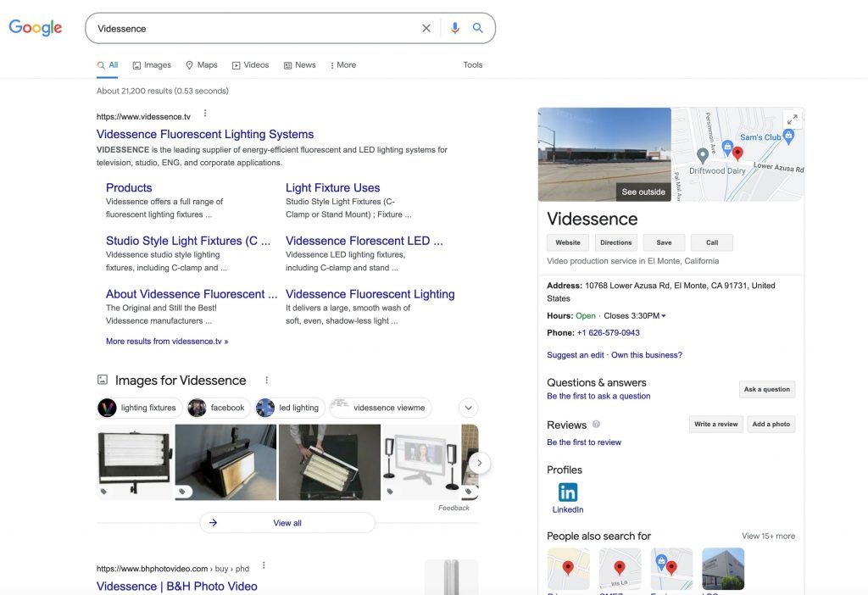This screenshot has width=868, height=595.
Task: Select the All results tab
Action: 108,64
